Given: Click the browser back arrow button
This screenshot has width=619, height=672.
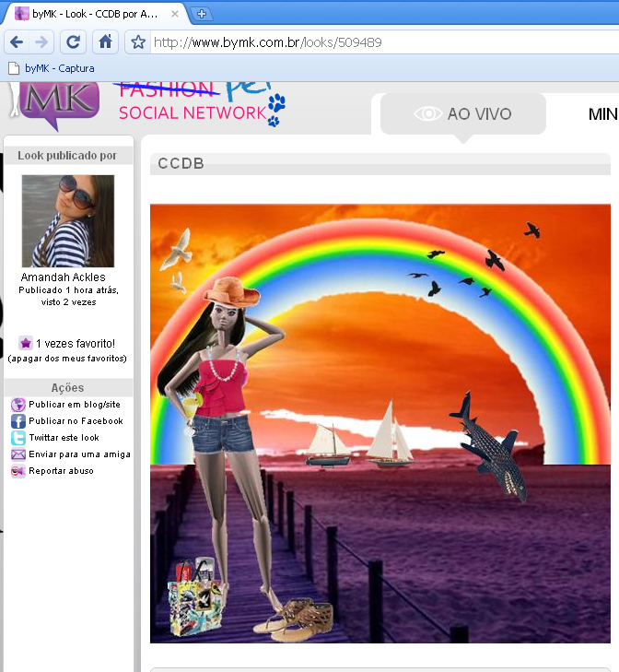Looking at the screenshot, I should pyautogui.click(x=17, y=42).
